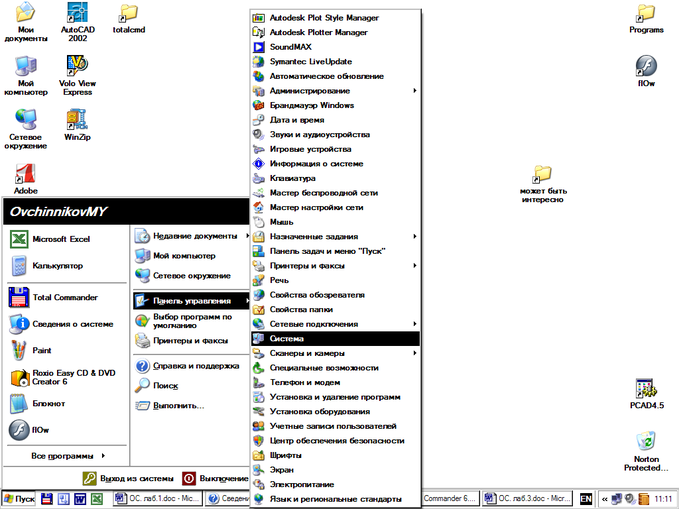The width and height of the screenshot is (679, 509).
Task: Open SoundMAX control panel item
Action: (336, 47)
